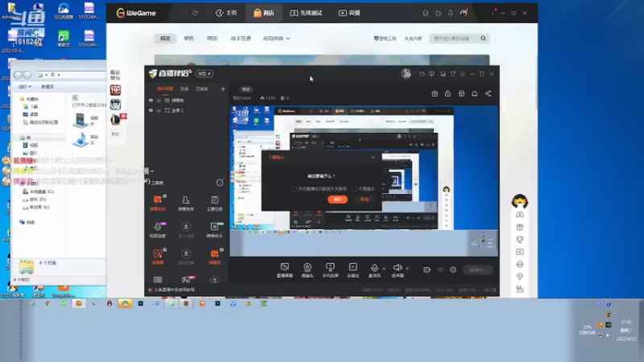Click the live preview canvas thumbnail
The width and height of the screenshot is (644, 362).
[x=364, y=180]
